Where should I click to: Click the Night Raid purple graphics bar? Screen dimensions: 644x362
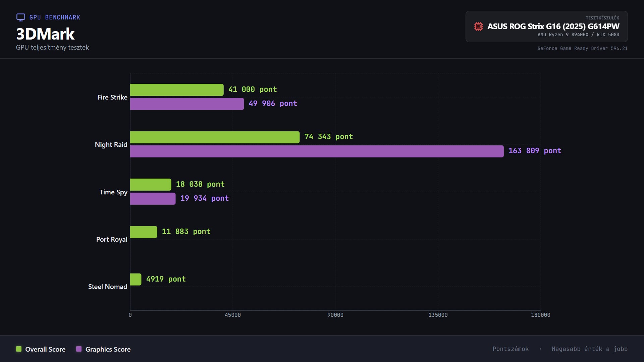pos(317,151)
